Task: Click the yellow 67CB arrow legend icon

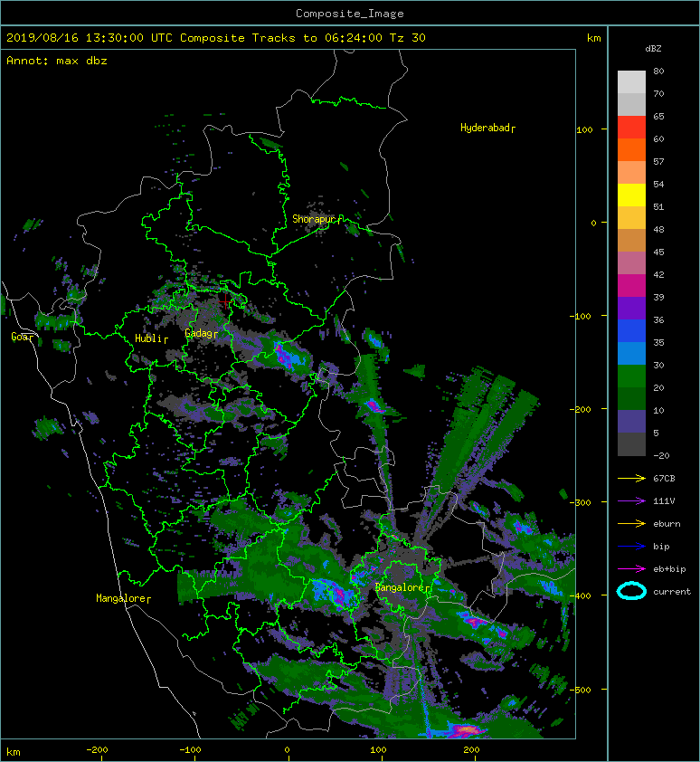Action: (x=631, y=478)
